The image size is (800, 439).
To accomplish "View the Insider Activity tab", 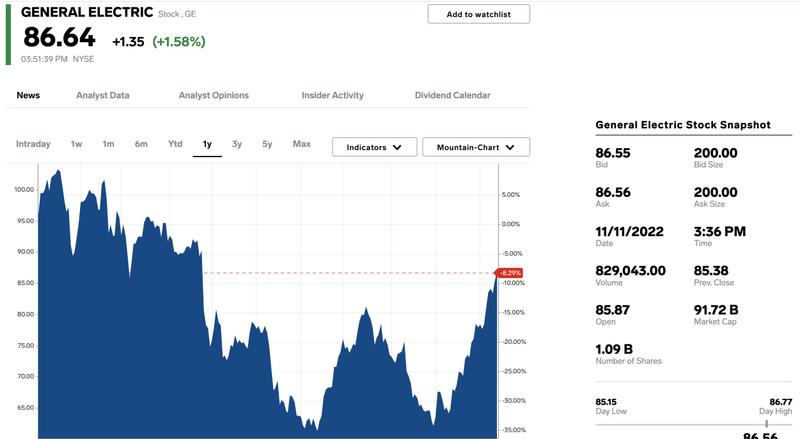I will [x=333, y=95].
